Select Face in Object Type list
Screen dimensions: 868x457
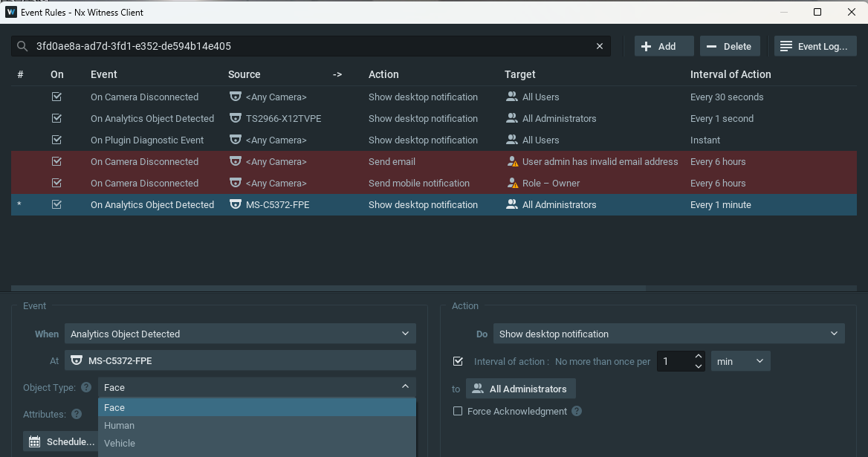257,407
